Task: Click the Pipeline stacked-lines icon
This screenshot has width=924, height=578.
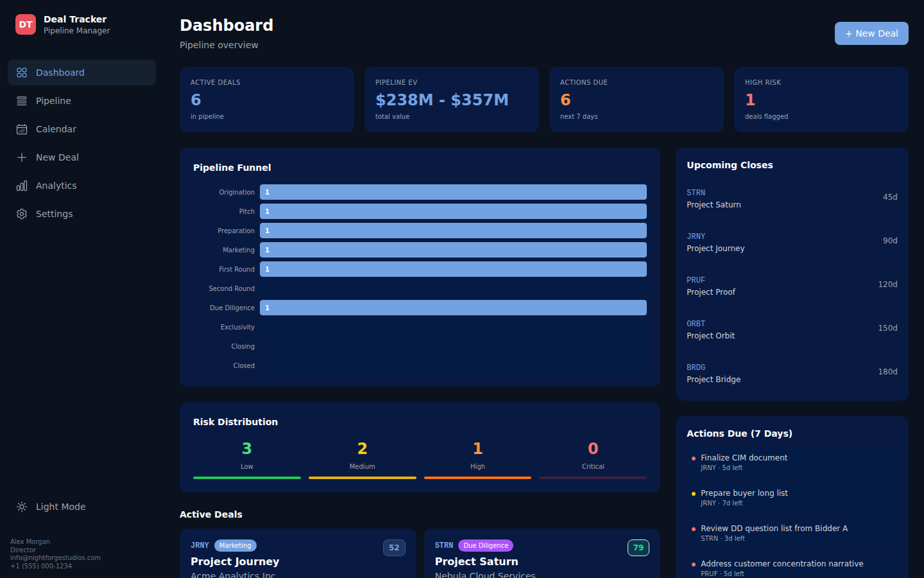Action: (x=22, y=101)
